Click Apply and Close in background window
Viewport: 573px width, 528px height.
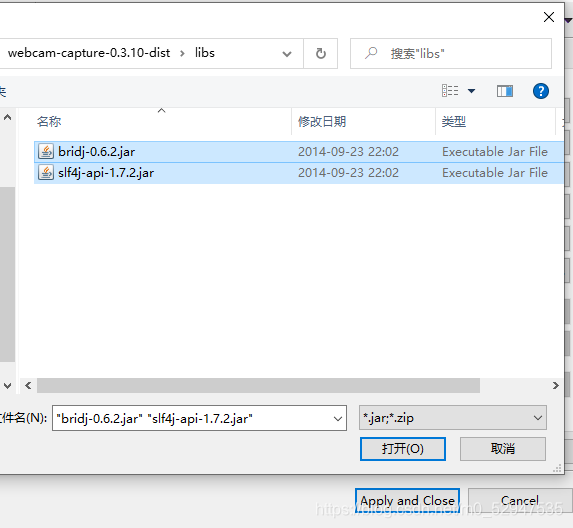(x=407, y=501)
